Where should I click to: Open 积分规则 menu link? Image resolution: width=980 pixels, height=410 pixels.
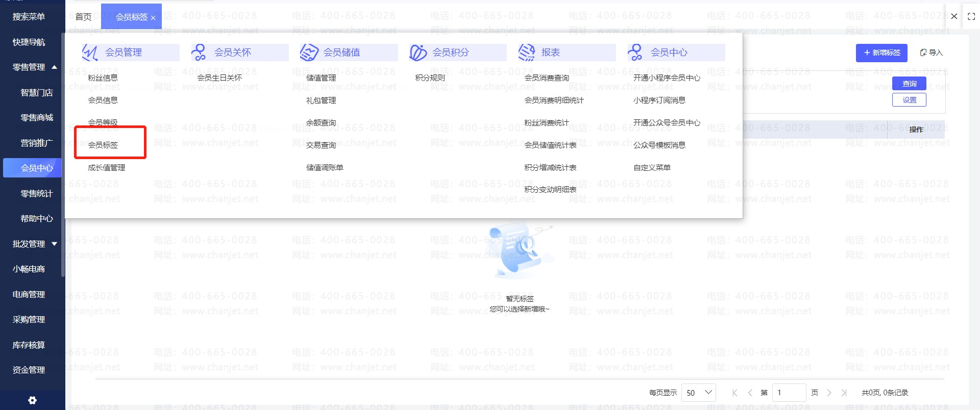pyautogui.click(x=430, y=78)
